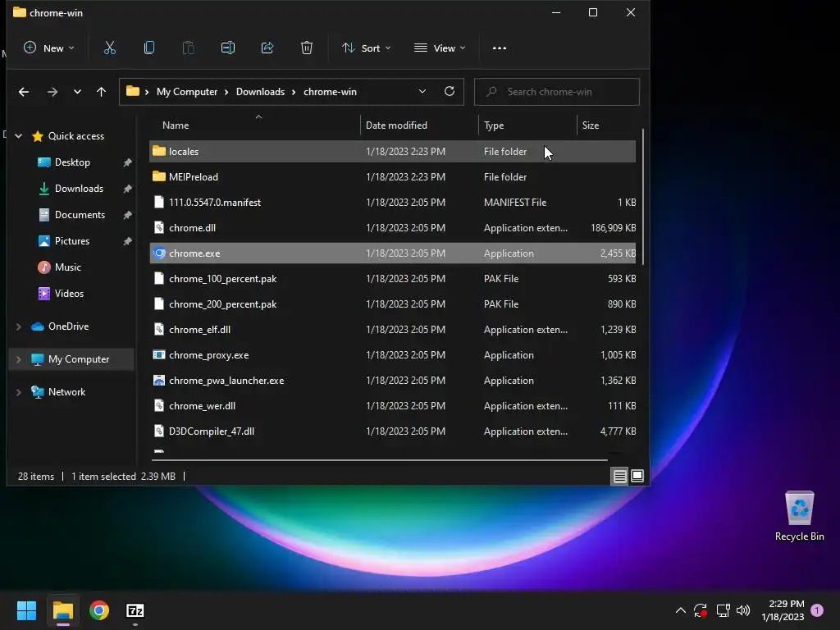Viewport: 840px width, 630px height.
Task: Click the Share icon in toolbar
Action: click(x=267, y=48)
